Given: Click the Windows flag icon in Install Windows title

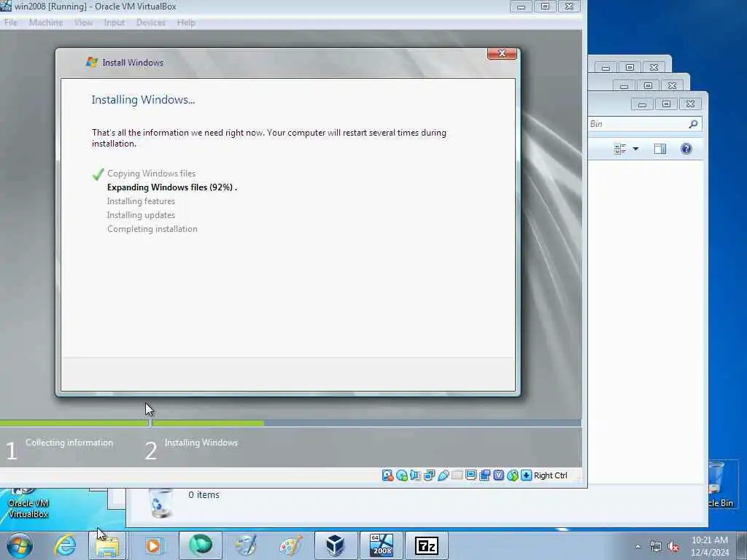Looking at the screenshot, I should tap(91, 63).
